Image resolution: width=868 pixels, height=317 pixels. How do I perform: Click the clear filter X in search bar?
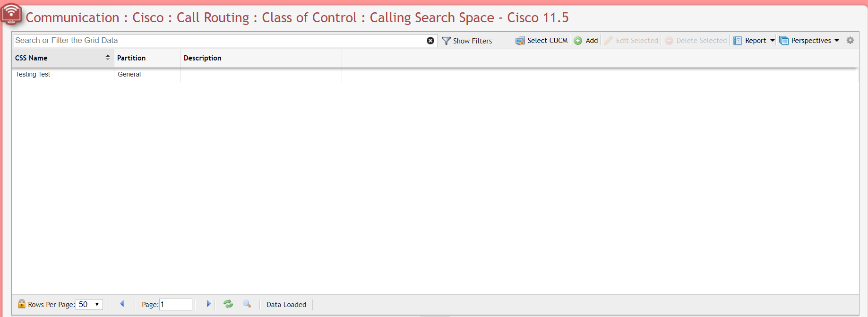430,41
